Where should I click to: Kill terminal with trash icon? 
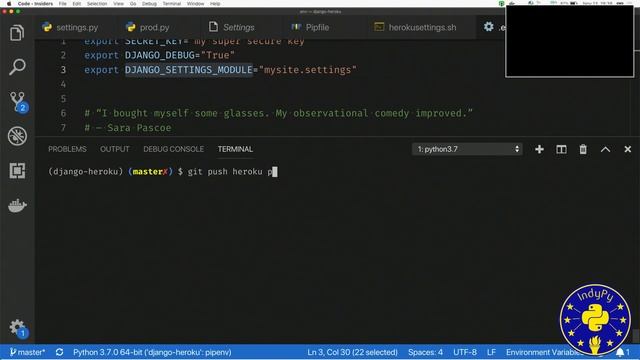(583, 149)
